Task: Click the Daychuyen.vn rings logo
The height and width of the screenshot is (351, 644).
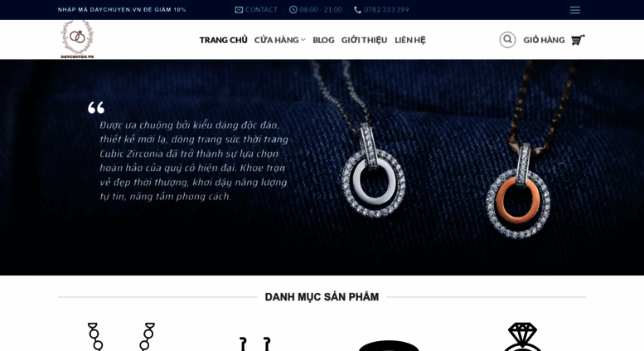Action: click(x=77, y=40)
